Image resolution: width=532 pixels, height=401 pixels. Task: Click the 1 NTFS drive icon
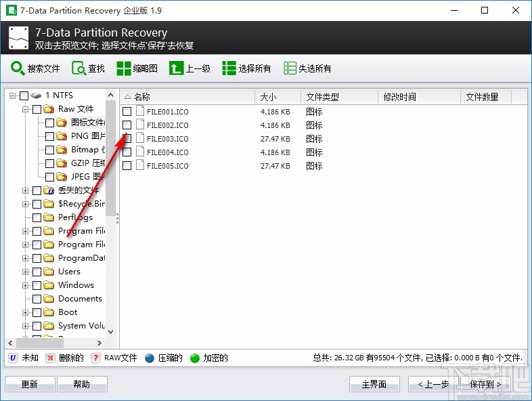point(36,96)
